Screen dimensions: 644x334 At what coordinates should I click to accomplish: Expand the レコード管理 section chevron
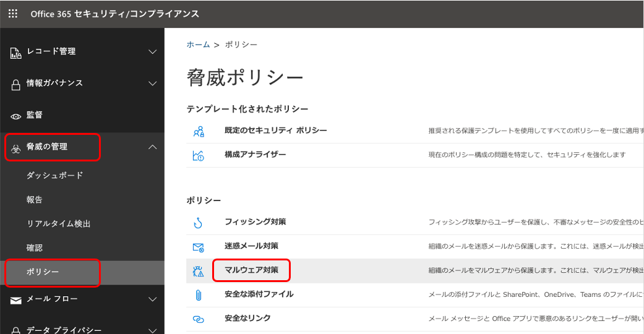point(153,52)
